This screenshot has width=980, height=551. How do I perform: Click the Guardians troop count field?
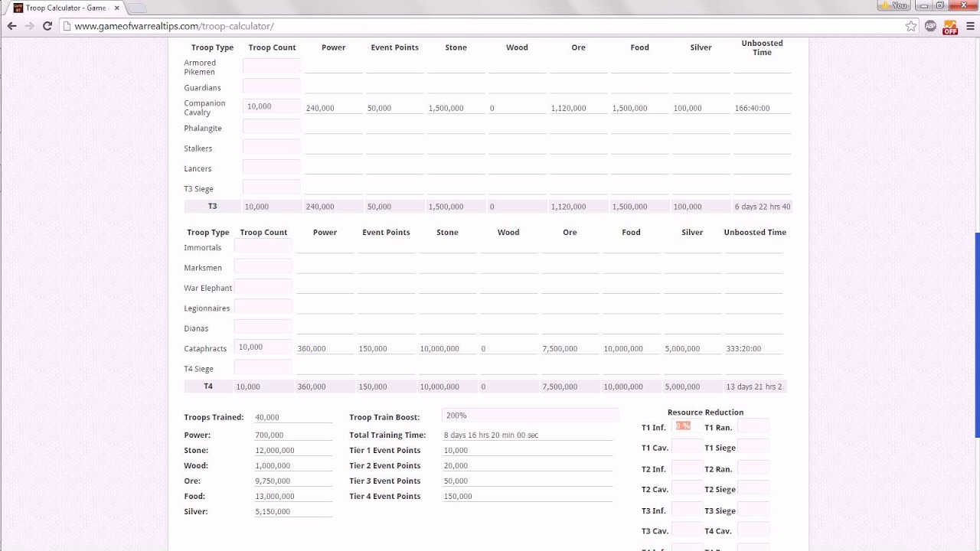tap(272, 86)
